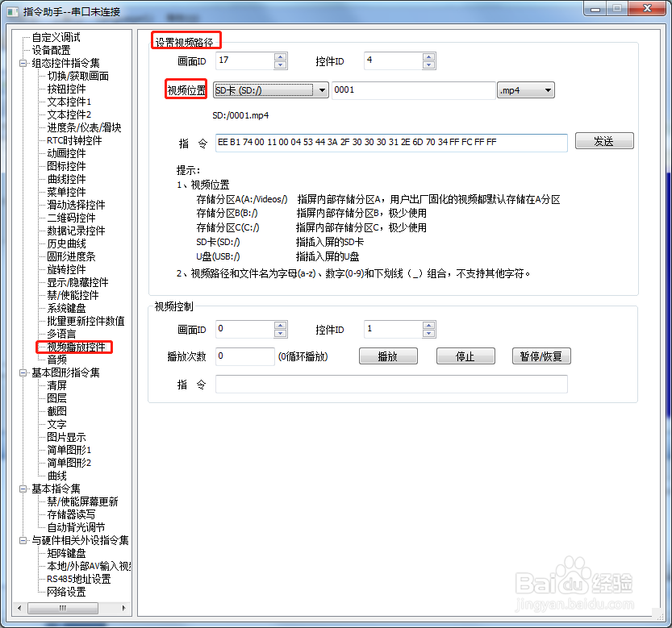Viewport: 672px width, 628px height.
Task: Select 视频播放控件 tree item
Action: pyautogui.click(x=76, y=347)
